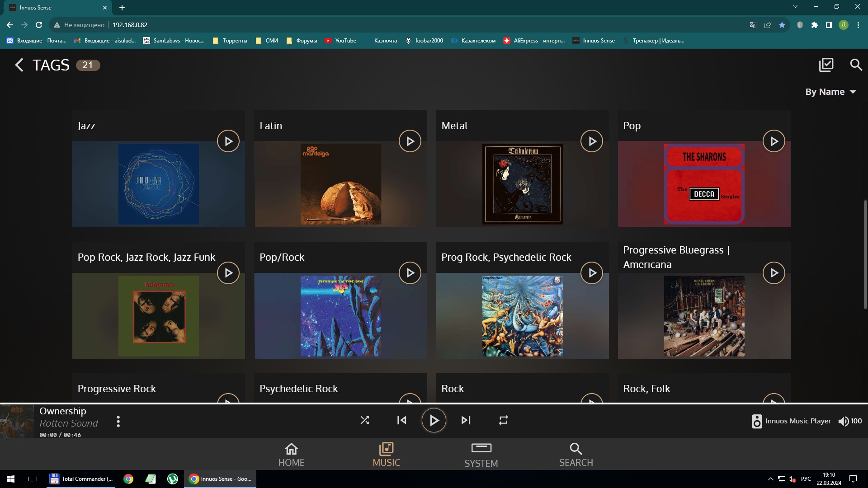
Task: Go back using the TAGS back arrow
Action: tap(19, 65)
